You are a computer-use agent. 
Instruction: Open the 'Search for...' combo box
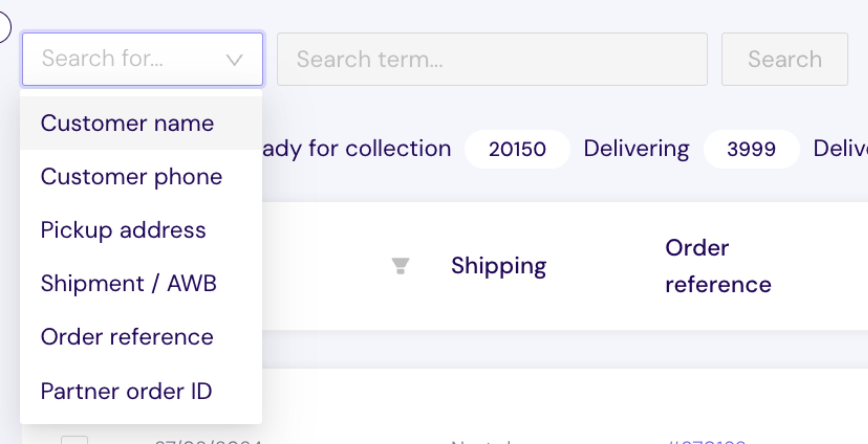pos(143,59)
